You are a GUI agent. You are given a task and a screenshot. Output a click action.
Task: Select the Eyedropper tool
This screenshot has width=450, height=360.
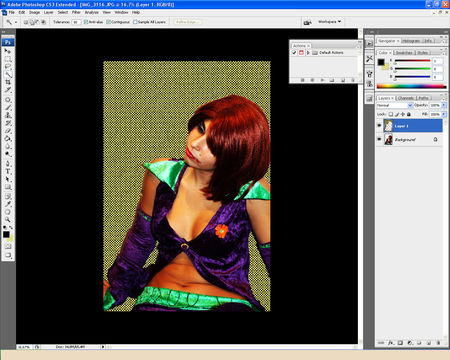click(x=8, y=204)
